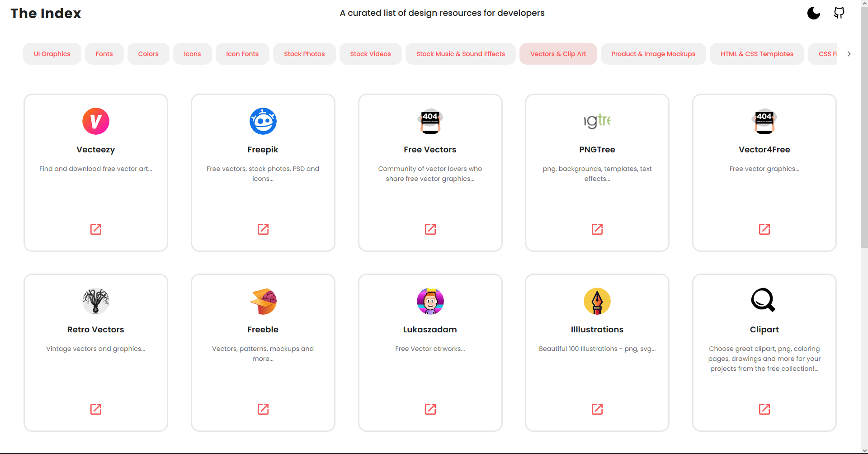Screen dimensions: 868x454
Task: Click the Vector4Free card title
Action: tap(764, 150)
